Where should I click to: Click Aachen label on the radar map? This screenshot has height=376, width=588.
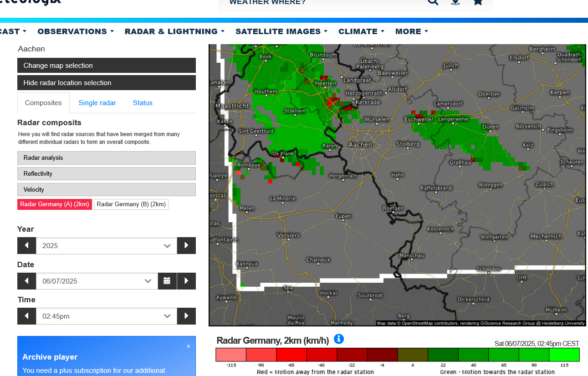pyautogui.click(x=360, y=145)
